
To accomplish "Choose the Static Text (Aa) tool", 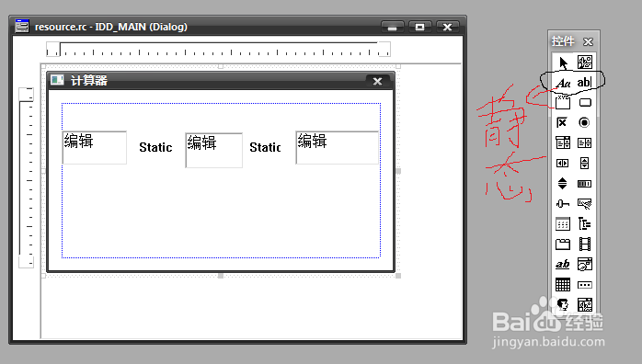I will tap(563, 83).
